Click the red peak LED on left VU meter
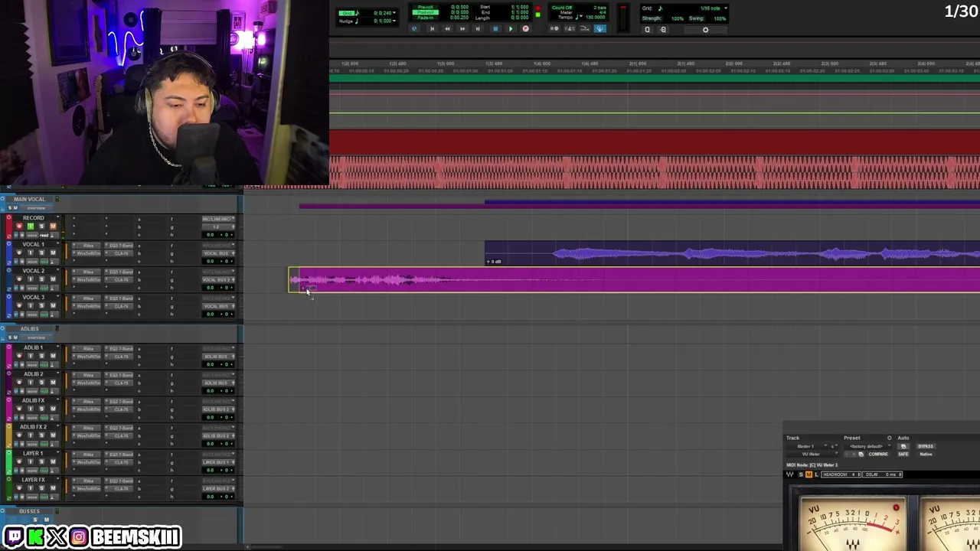The height and width of the screenshot is (551, 980). click(x=896, y=507)
